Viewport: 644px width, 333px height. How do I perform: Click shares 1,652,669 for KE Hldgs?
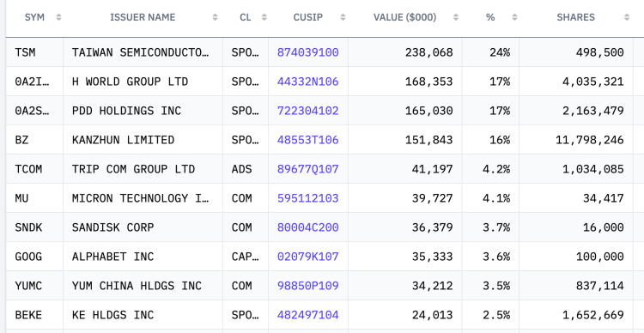pos(593,315)
